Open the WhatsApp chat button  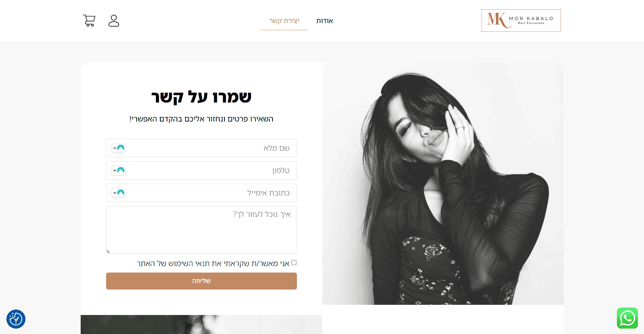627,318
